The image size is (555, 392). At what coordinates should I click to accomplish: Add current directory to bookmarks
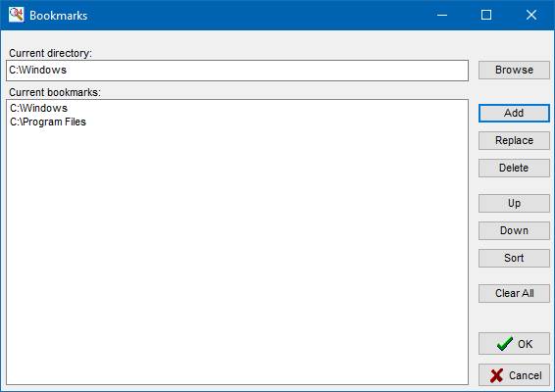(514, 114)
